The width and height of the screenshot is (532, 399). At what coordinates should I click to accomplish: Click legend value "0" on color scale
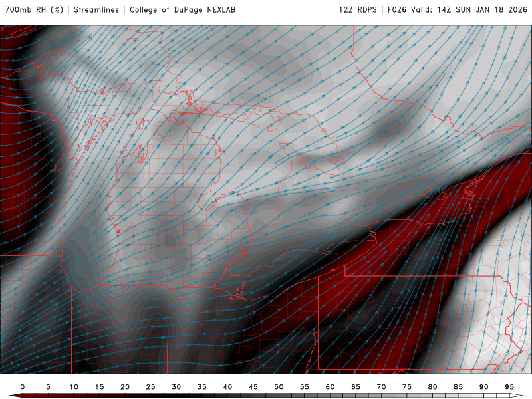pyautogui.click(x=23, y=387)
